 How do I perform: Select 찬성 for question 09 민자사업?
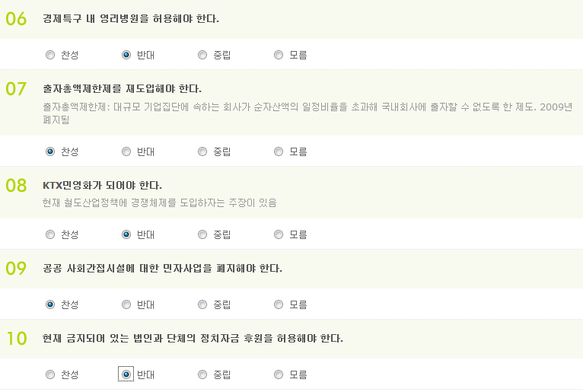point(49,304)
